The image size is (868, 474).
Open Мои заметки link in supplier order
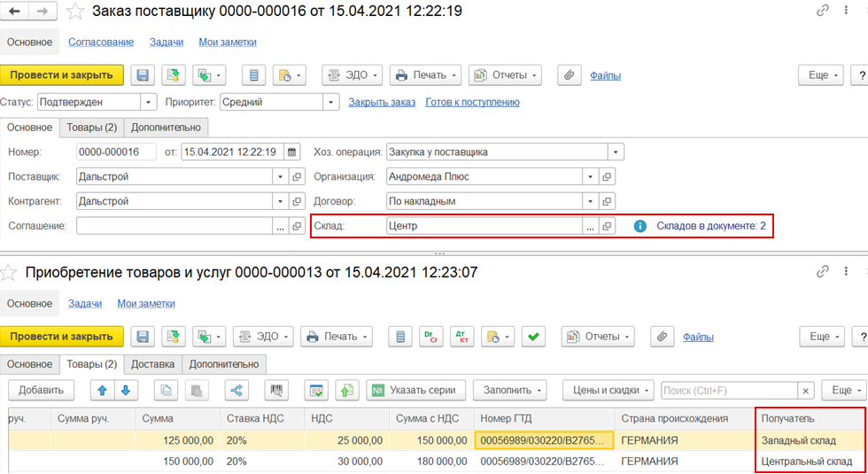(228, 43)
